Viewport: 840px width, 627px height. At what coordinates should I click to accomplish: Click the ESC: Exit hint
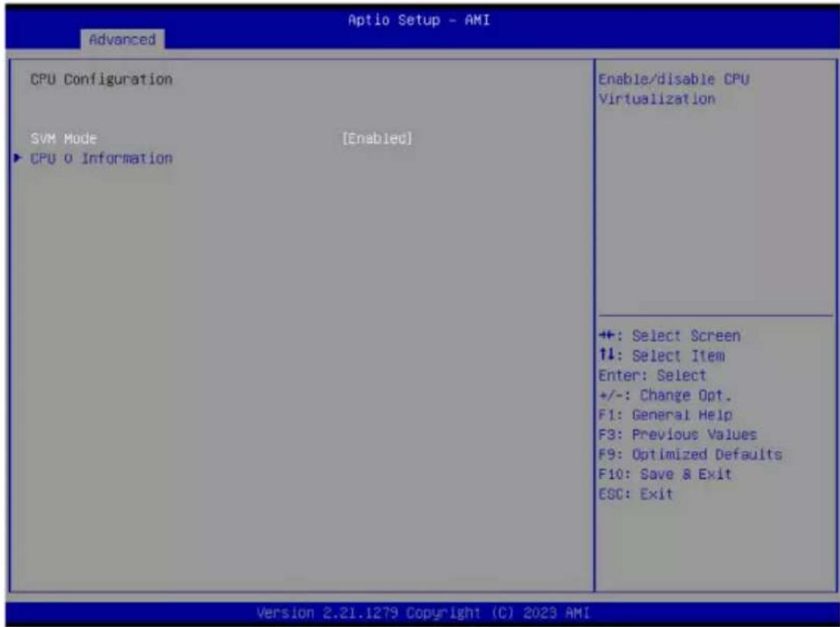(x=635, y=493)
